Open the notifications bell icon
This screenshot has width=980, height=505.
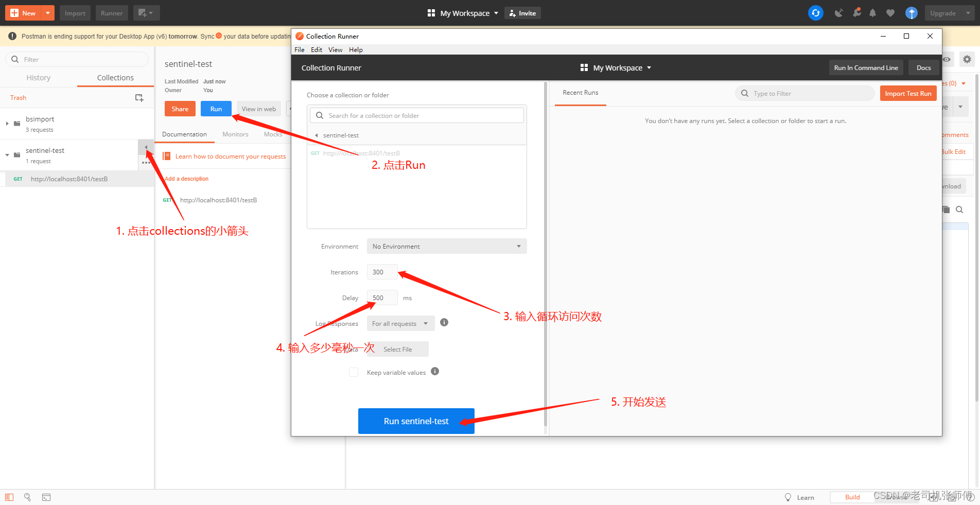(873, 13)
